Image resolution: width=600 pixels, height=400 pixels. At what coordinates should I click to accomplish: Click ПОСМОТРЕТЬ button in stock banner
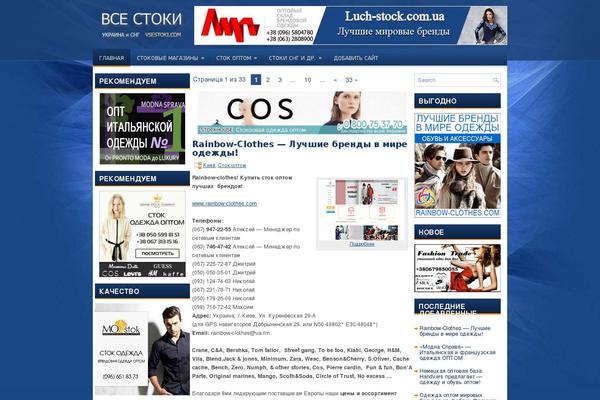157,253
